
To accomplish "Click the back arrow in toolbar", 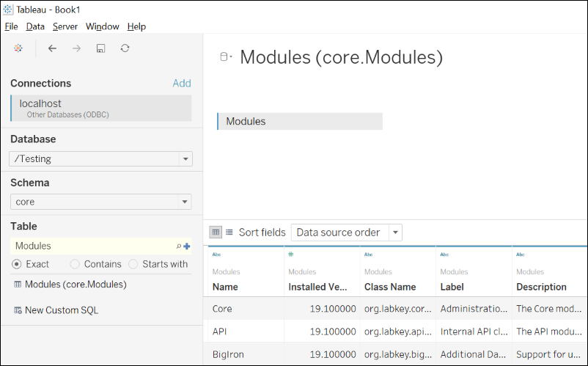I will (52, 48).
